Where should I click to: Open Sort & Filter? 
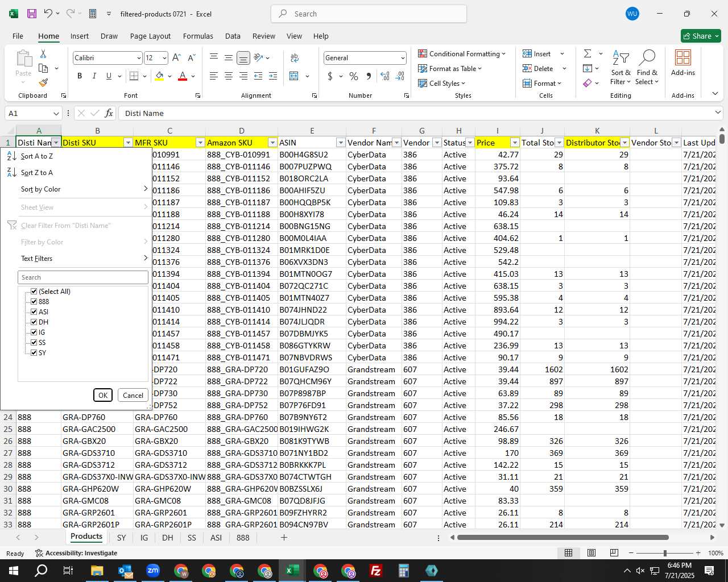(x=621, y=68)
